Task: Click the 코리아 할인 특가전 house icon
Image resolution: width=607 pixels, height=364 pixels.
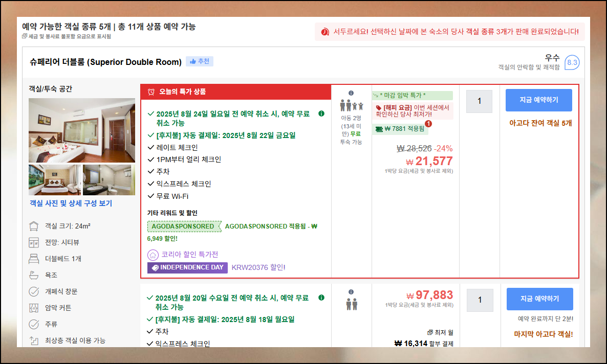Action: 153,255
